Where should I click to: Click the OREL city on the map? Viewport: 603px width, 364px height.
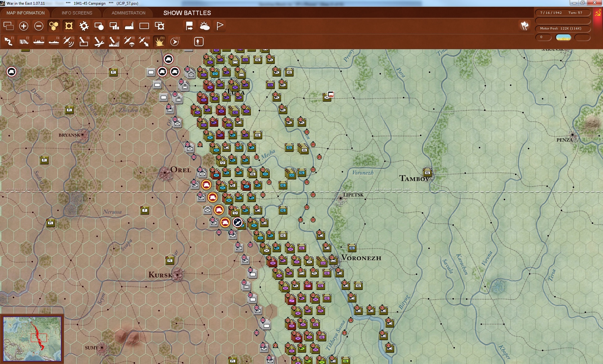click(x=165, y=173)
